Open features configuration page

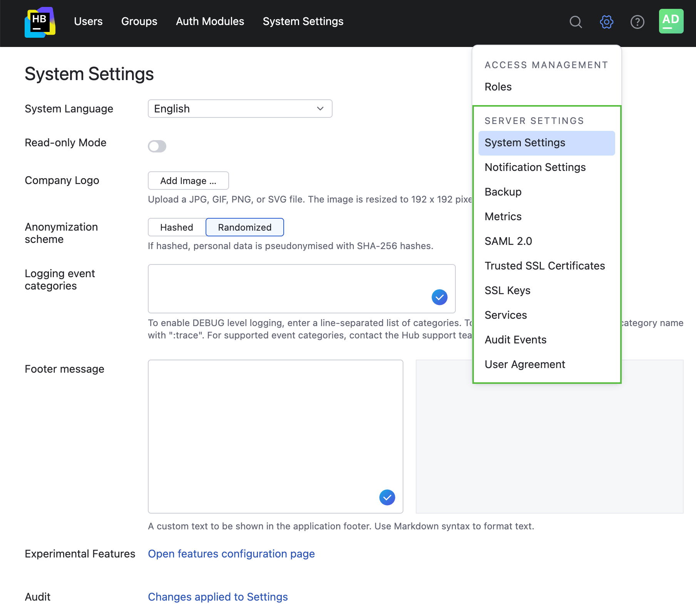[231, 554]
